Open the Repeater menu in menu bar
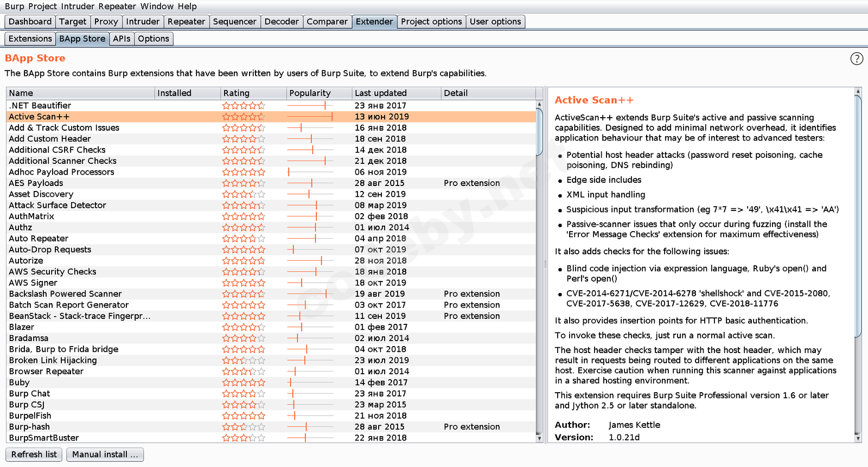The image size is (868, 467). [117, 7]
